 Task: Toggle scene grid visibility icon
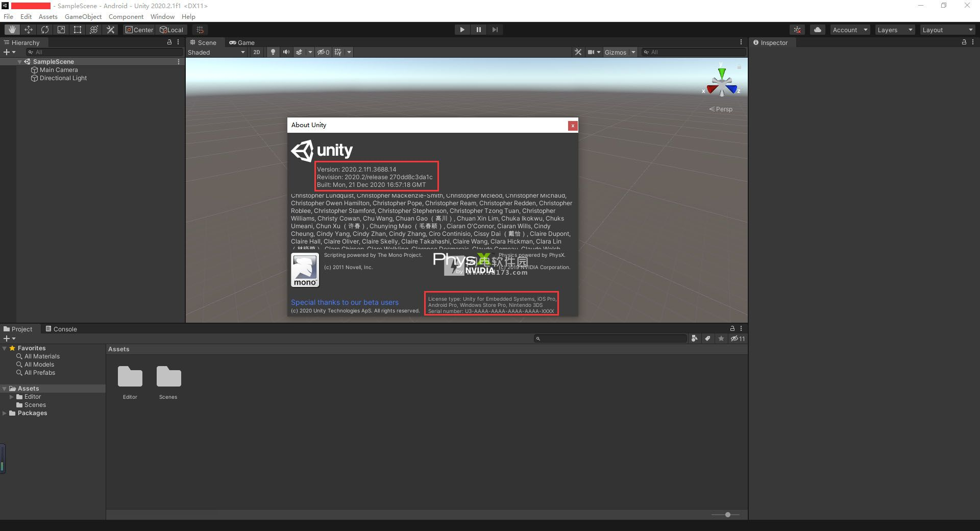[x=338, y=52]
